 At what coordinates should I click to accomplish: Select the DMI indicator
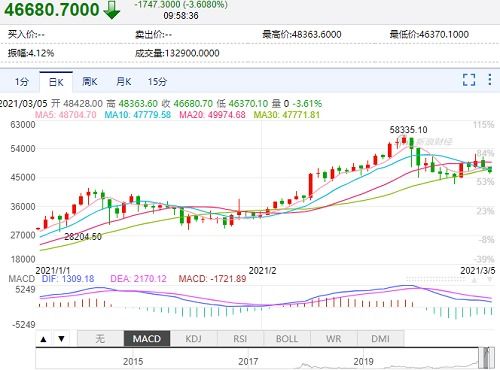point(380,339)
